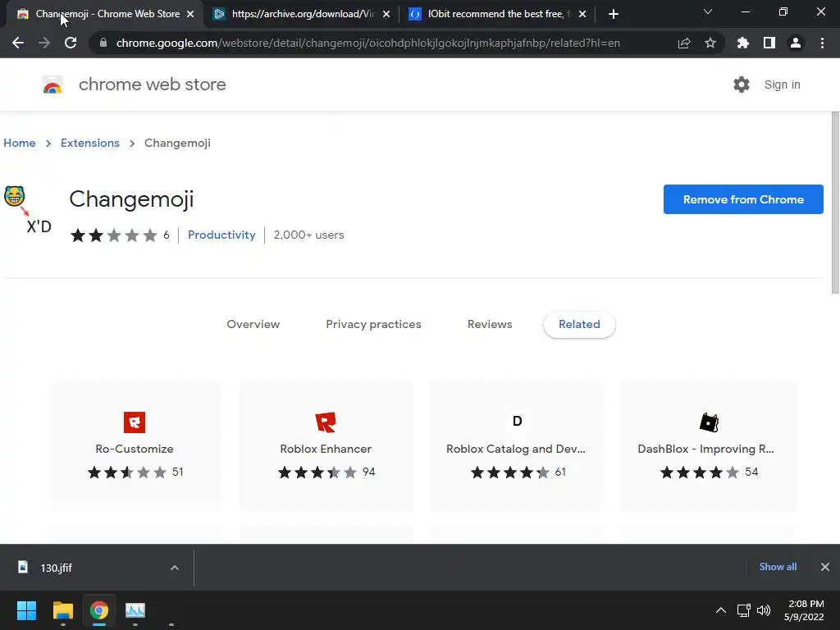Share this page icon in address bar
The image size is (840, 630).
point(684,43)
